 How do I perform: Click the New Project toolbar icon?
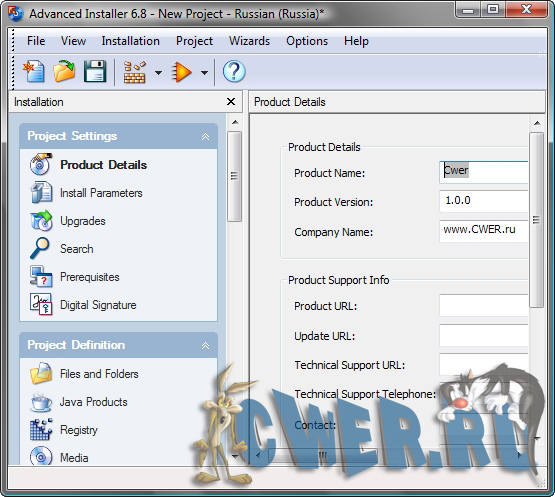click(34, 72)
